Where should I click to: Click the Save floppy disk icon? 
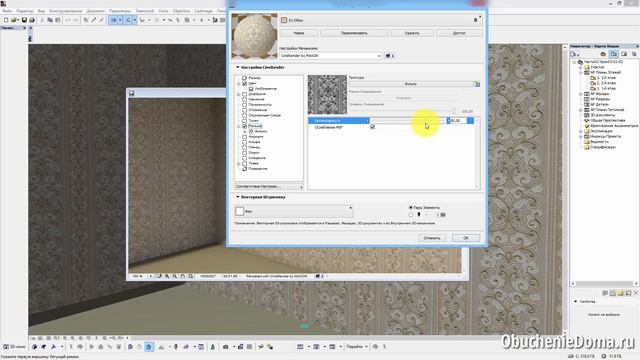click(24, 20)
